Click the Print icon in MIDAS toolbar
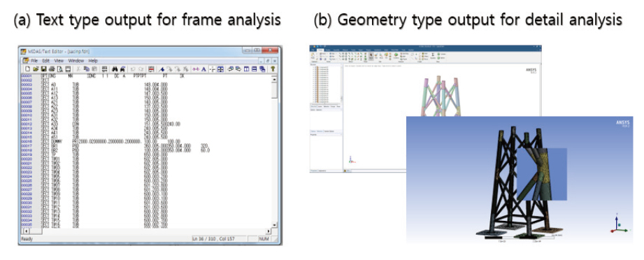Screen dimensions: 644x260 tap(52, 69)
